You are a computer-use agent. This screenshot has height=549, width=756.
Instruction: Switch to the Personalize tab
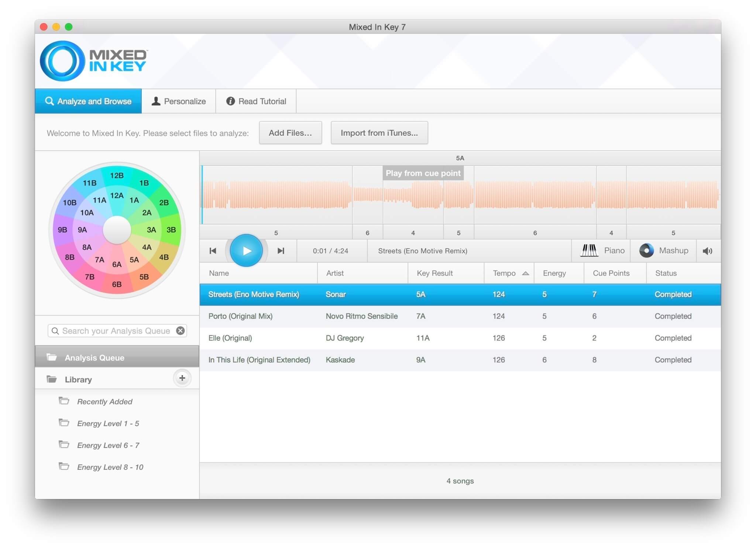click(179, 101)
